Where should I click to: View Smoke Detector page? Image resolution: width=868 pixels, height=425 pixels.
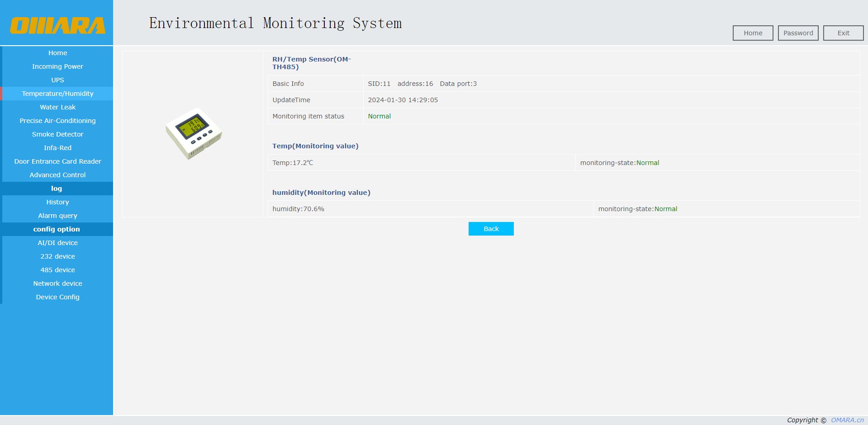pos(57,134)
